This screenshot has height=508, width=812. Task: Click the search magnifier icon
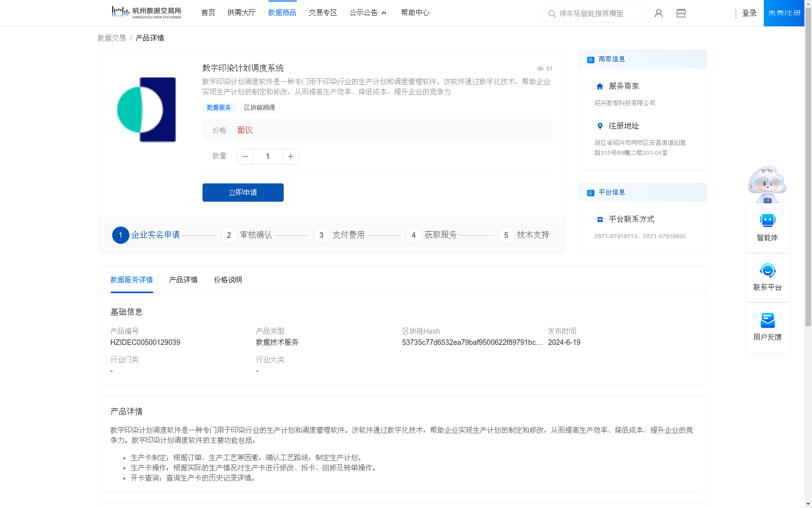tap(552, 14)
